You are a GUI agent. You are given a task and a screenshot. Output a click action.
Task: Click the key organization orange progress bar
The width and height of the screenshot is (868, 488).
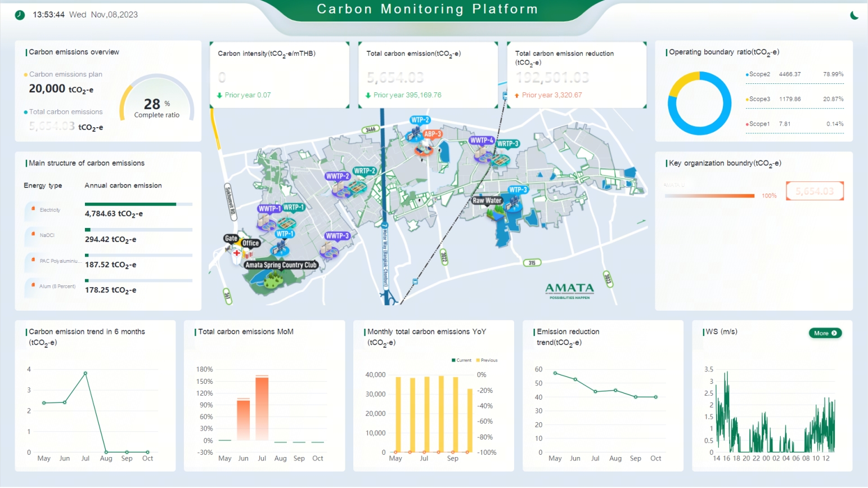[x=709, y=196]
